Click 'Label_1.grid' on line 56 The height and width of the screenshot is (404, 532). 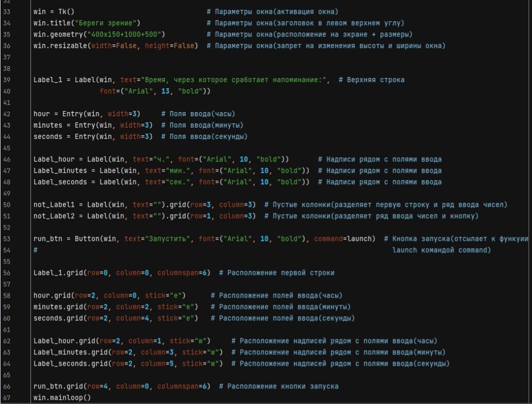(58, 273)
